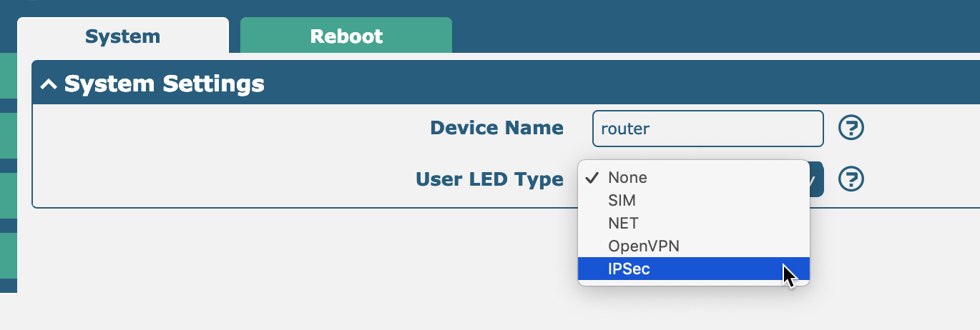980x330 pixels.
Task: Click the User LED Type label
Action: [489, 179]
